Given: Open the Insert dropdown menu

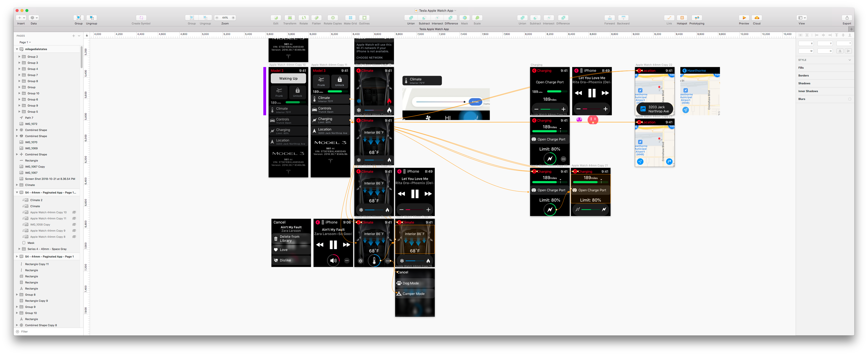Looking at the screenshot, I should (x=21, y=18).
